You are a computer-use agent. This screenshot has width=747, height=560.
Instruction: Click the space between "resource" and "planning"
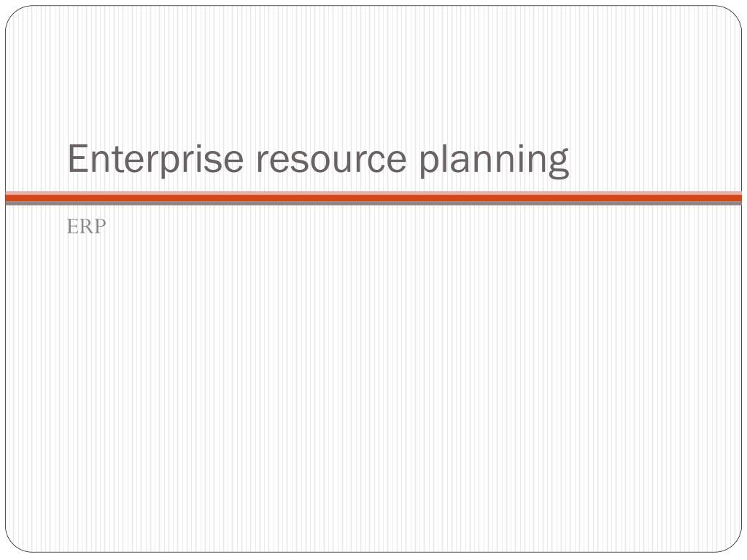(x=413, y=161)
